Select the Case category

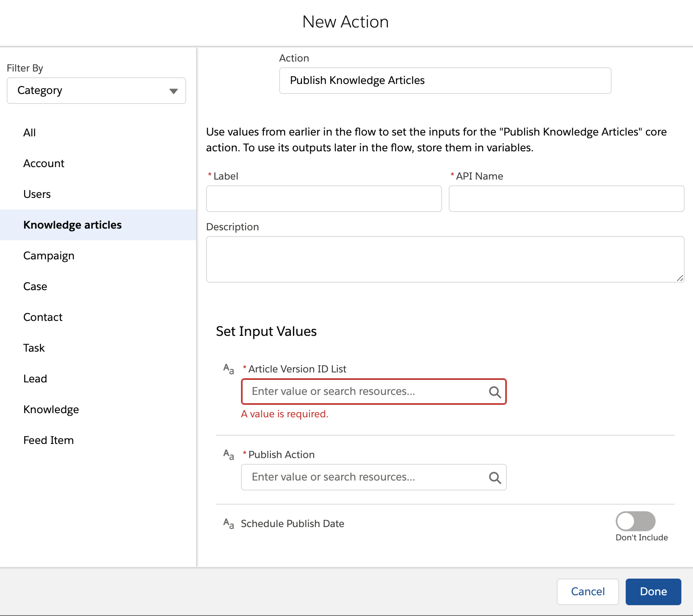tap(35, 286)
